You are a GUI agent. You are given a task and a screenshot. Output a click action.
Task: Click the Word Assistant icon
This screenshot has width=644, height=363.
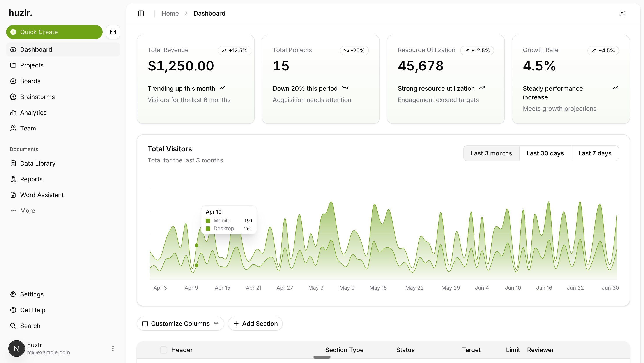[x=13, y=195]
